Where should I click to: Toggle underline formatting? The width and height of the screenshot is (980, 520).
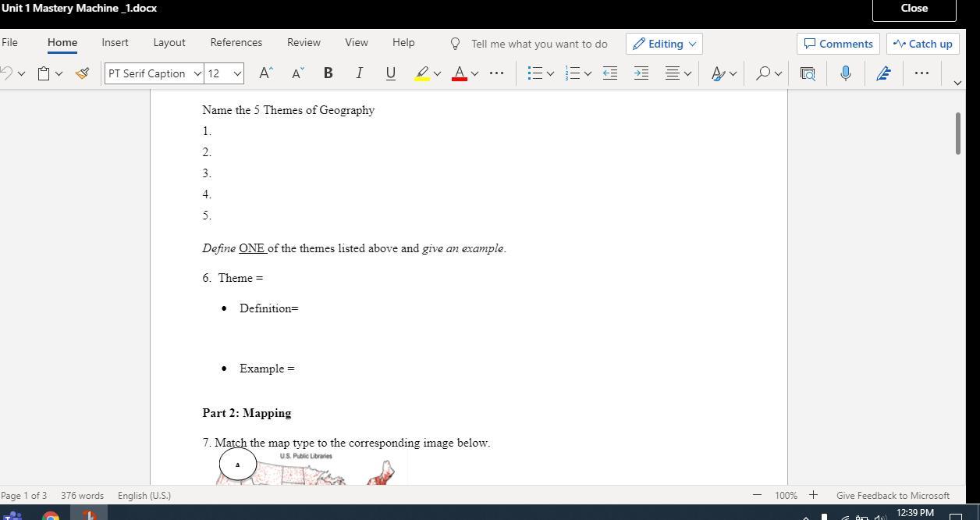tap(390, 73)
